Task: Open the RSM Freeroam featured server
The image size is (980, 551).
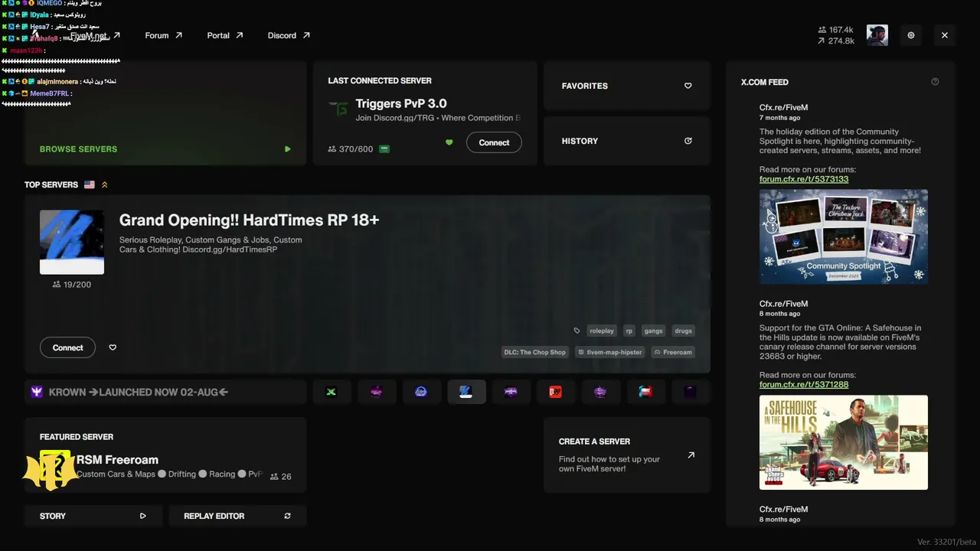Action: pyautogui.click(x=165, y=457)
